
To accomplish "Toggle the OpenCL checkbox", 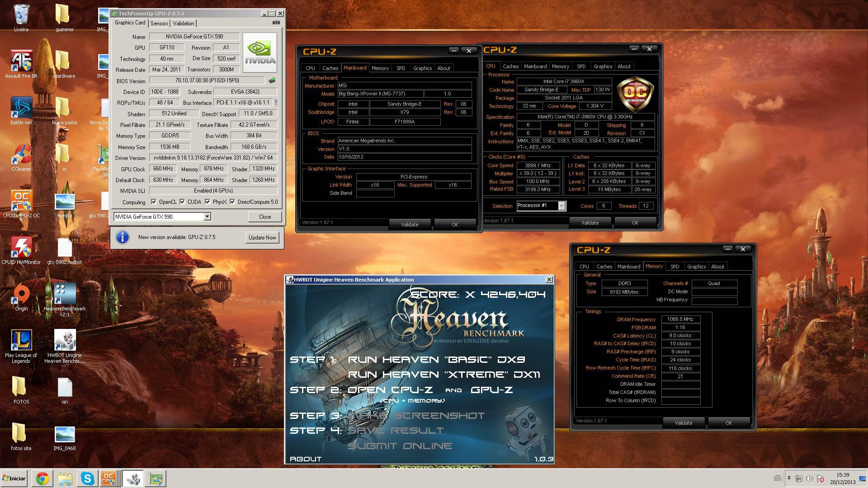I will 154,202.
